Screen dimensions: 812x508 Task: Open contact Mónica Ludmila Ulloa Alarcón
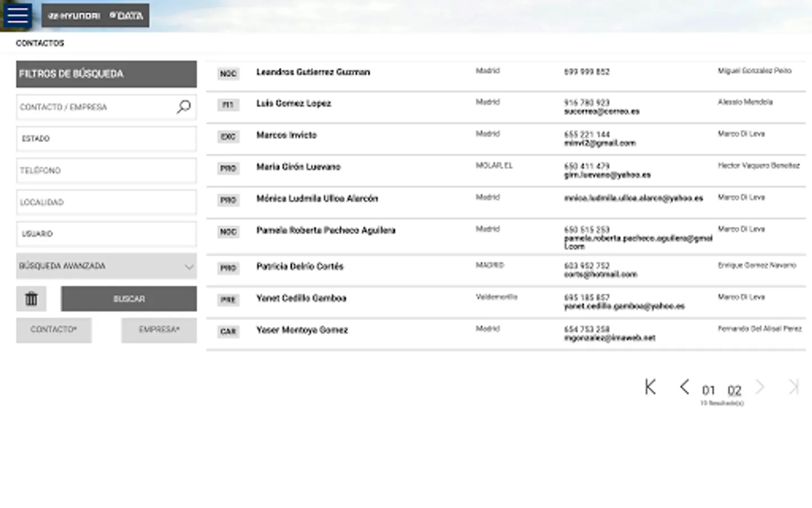317,198
